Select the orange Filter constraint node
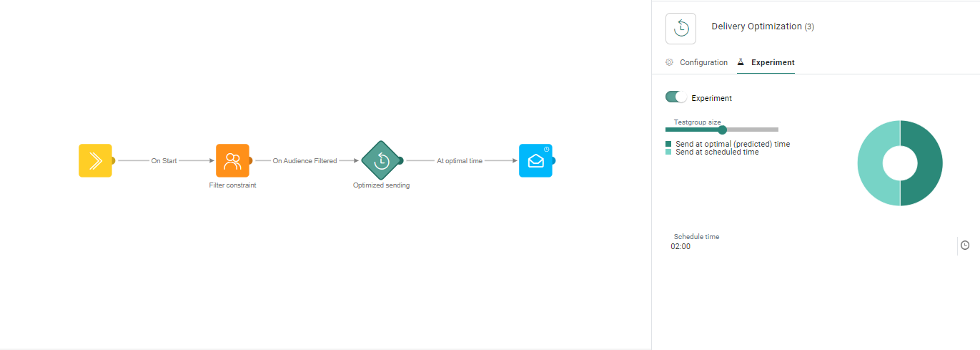The width and height of the screenshot is (980, 350). point(232,160)
